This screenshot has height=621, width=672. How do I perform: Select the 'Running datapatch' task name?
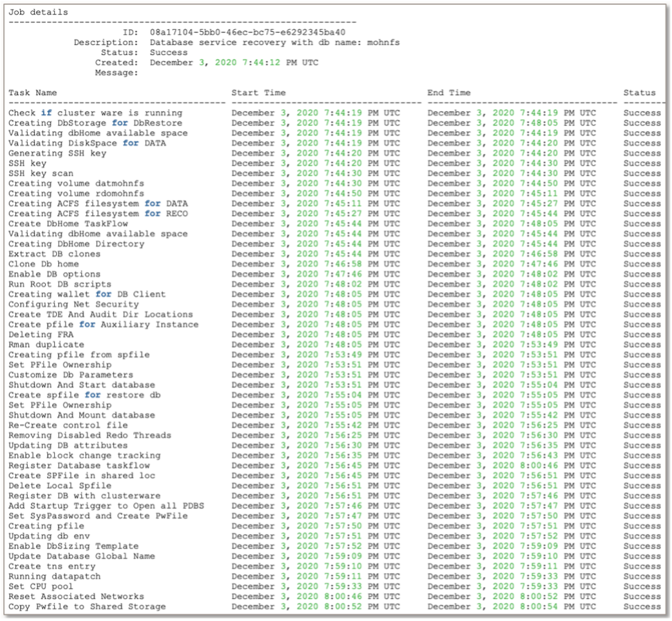[x=56, y=576]
